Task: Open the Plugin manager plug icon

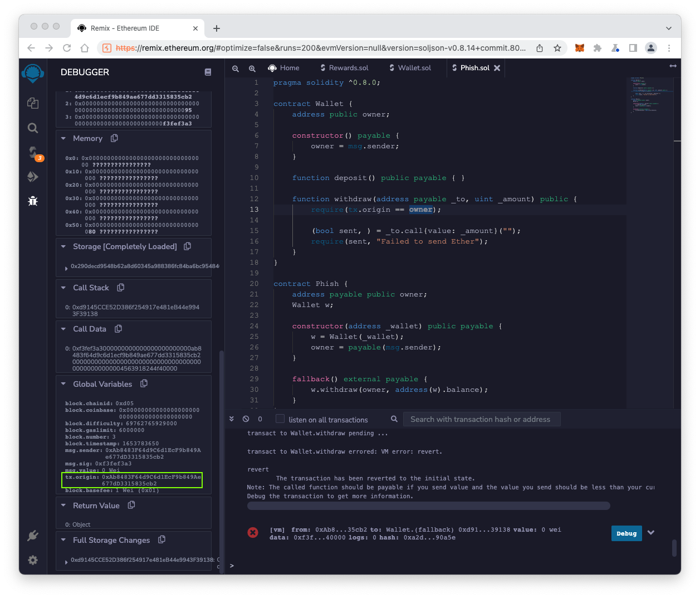Action: (x=33, y=536)
